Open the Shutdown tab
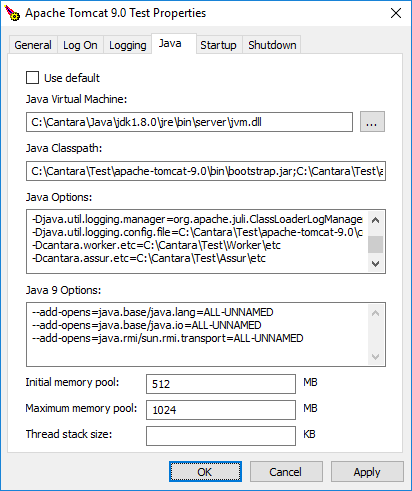412x491 pixels. click(x=272, y=45)
